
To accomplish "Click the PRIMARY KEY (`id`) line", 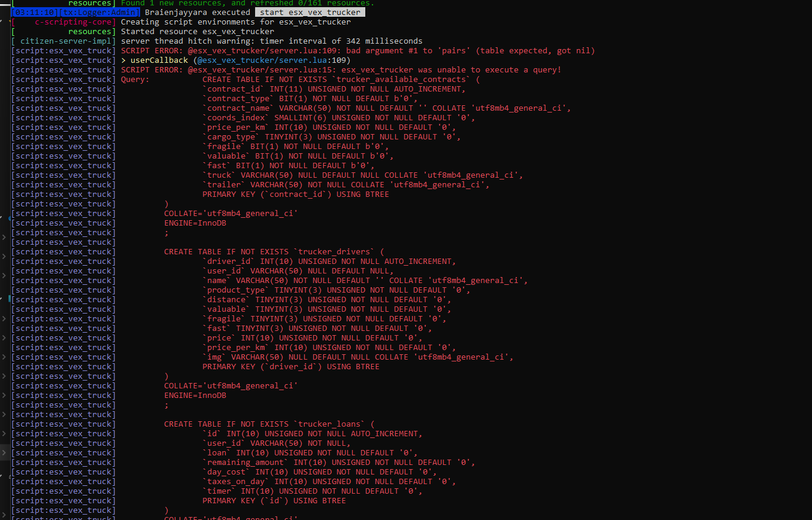I will coord(274,501).
